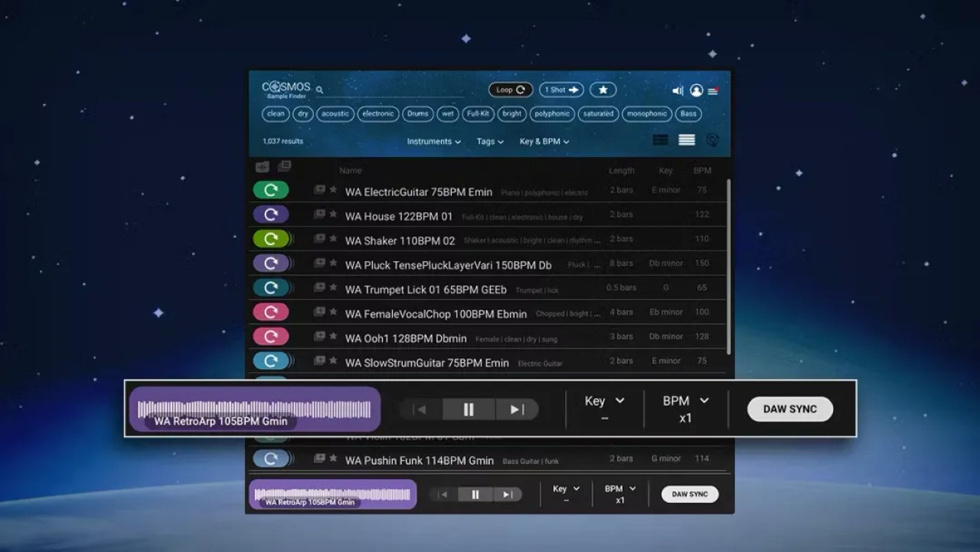Screen dimensions: 980x552
Task: Favorite WA SlowStrumGuitar 75BPM Emin with its star
Action: pos(333,361)
